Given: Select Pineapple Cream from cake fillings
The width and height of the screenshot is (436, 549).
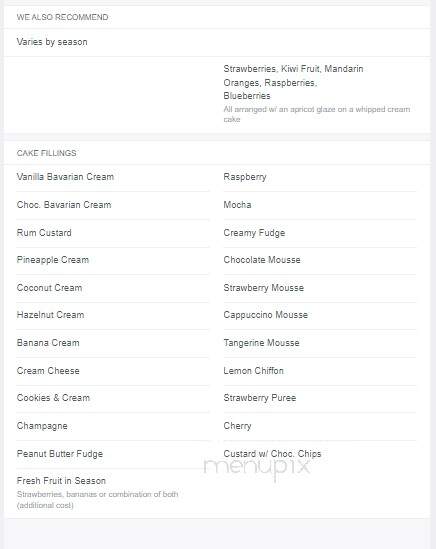Looking at the screenshot, I should (x=53, y=260).
